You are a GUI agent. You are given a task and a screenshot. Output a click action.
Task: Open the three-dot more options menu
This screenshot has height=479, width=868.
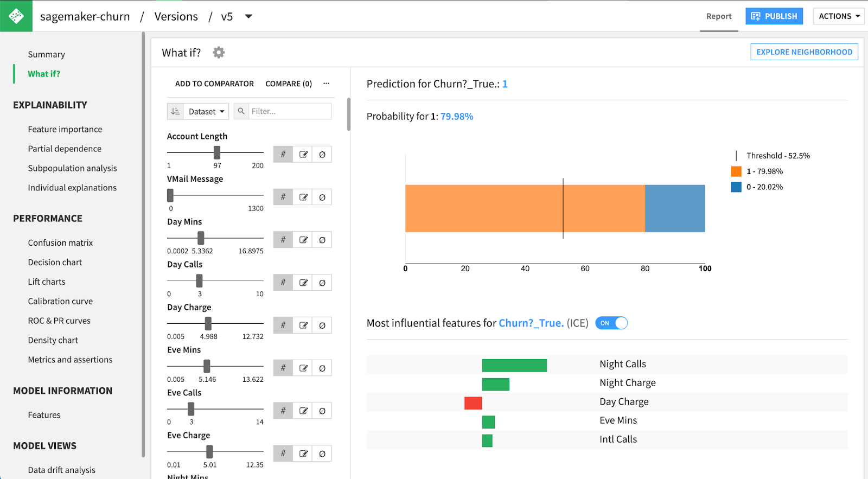point(326,84)
